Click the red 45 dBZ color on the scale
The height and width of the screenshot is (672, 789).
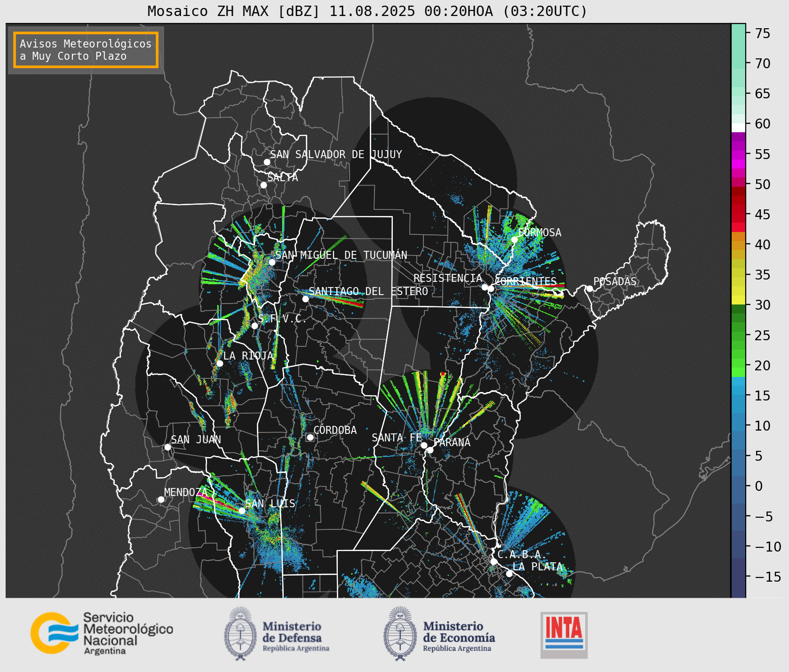tap(738, 218)
